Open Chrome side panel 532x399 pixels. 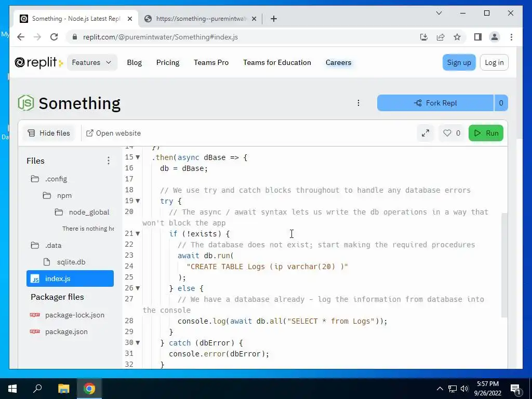coord(478,37)
